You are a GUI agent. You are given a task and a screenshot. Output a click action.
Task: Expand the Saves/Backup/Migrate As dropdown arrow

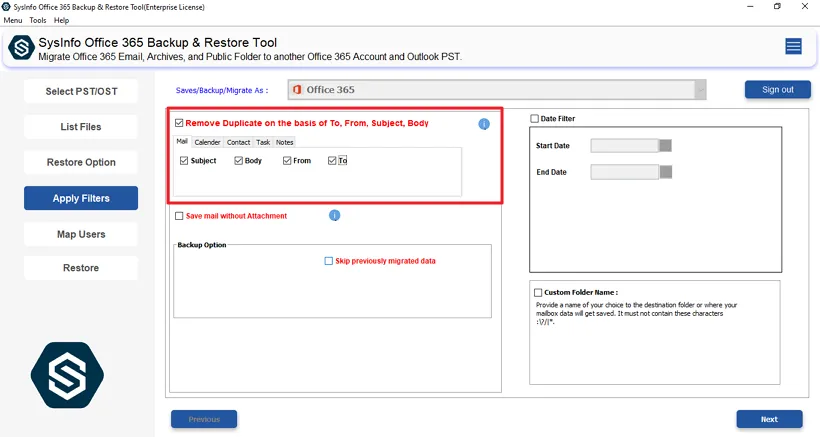coord(700,90)
